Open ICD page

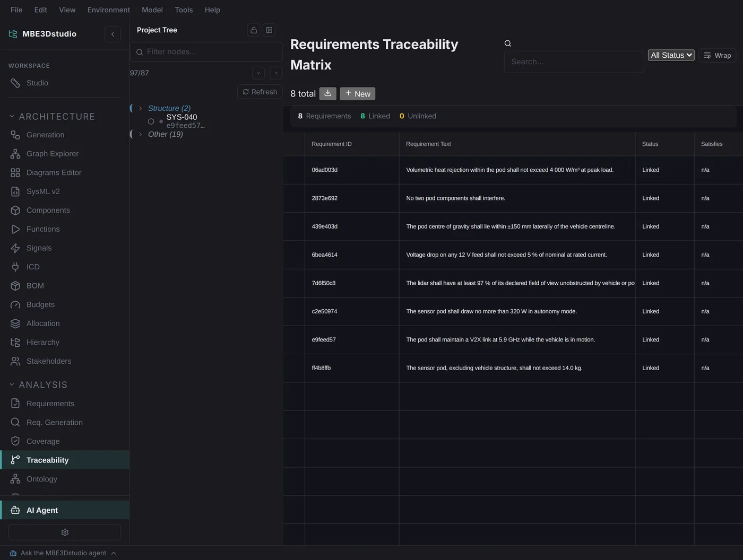point(64,267)
